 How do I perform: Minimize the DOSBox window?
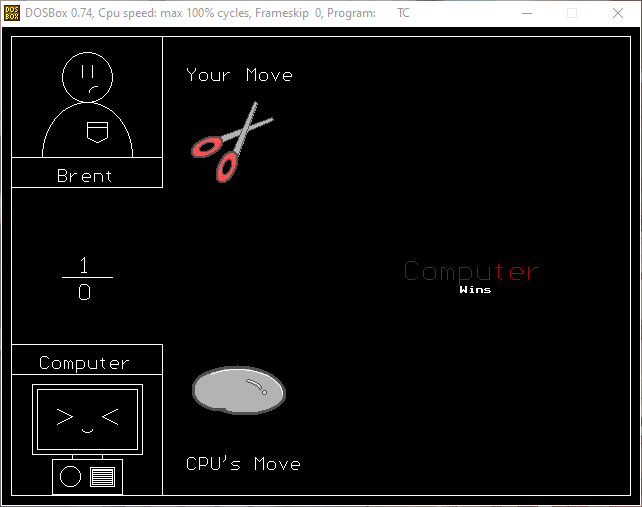(526, 13)
